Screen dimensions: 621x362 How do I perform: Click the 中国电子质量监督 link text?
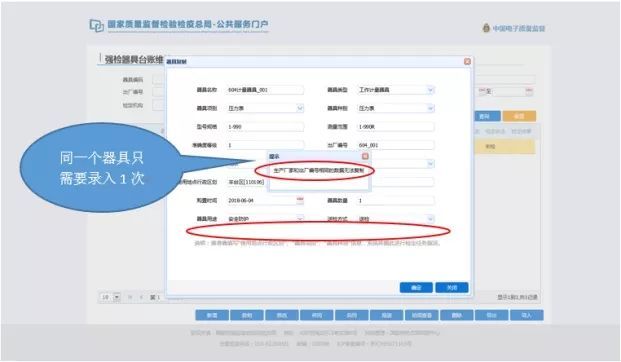pos(519,28)
